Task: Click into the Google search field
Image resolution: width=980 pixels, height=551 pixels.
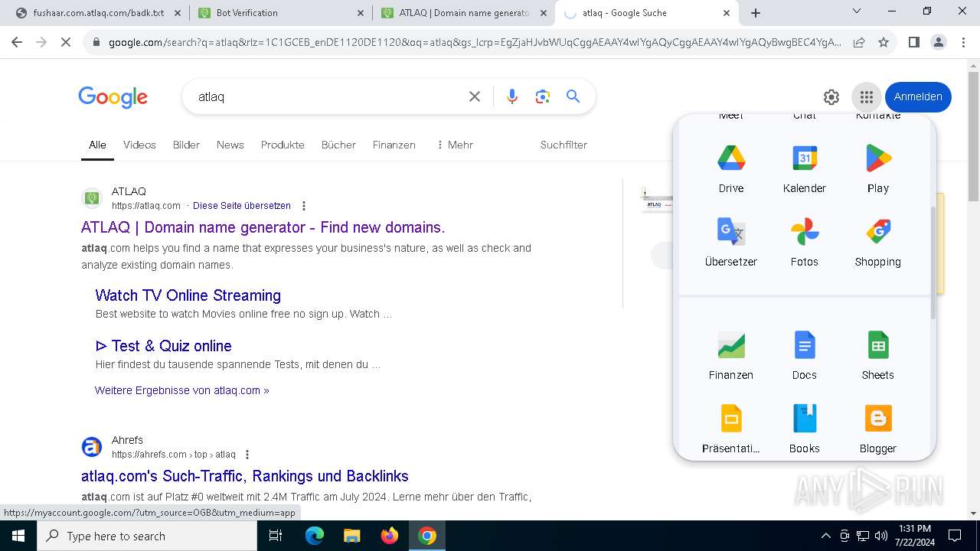Action: point(329,97)
